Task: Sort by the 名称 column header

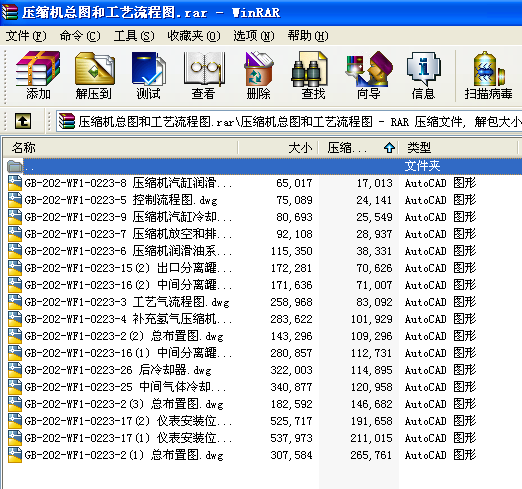Action: pos(120,147)
